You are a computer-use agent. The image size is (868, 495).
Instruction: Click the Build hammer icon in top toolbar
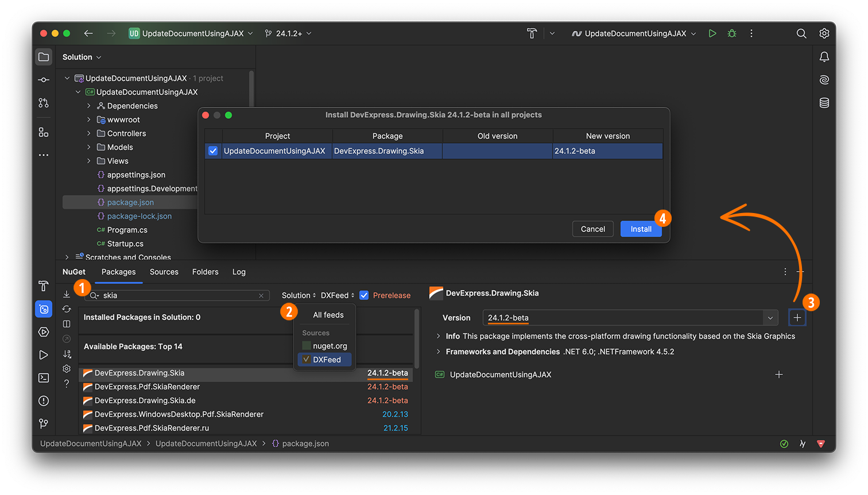pos(532,33)
